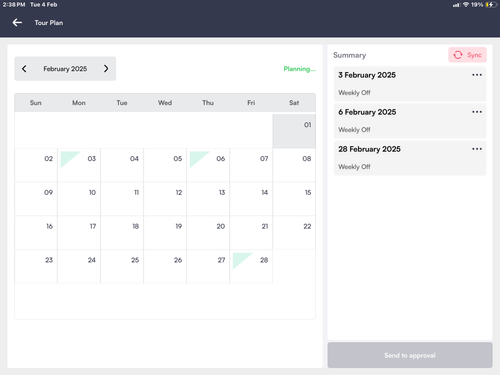Open options for 28 February 2025 entry
This screenshot has height=375, width=500.
(477, 149)
